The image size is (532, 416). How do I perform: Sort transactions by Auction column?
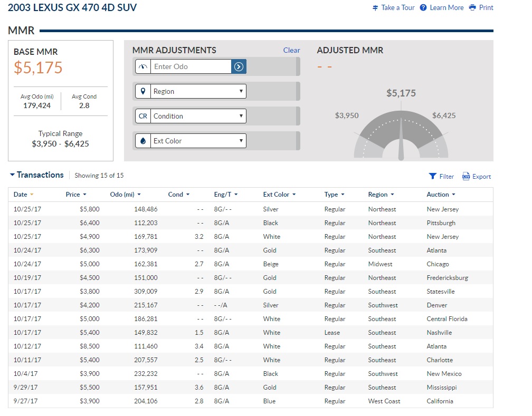click(441, 194)
